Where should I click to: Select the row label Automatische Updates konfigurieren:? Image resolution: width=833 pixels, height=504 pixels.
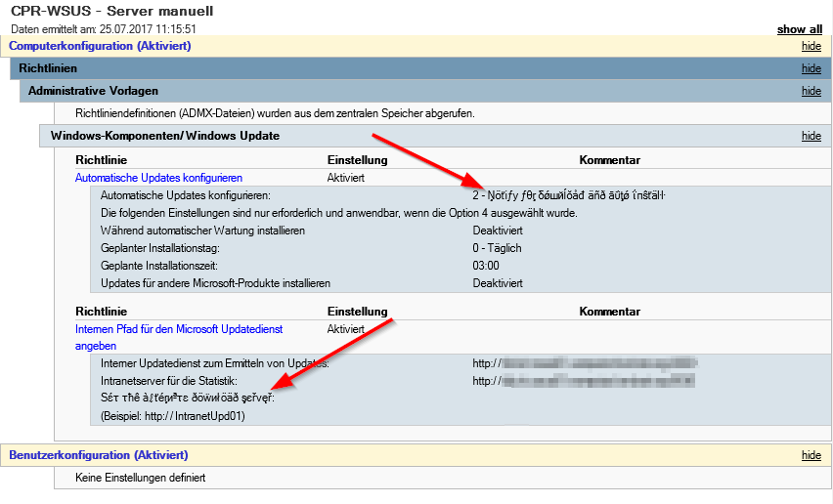tap(186, 195)
